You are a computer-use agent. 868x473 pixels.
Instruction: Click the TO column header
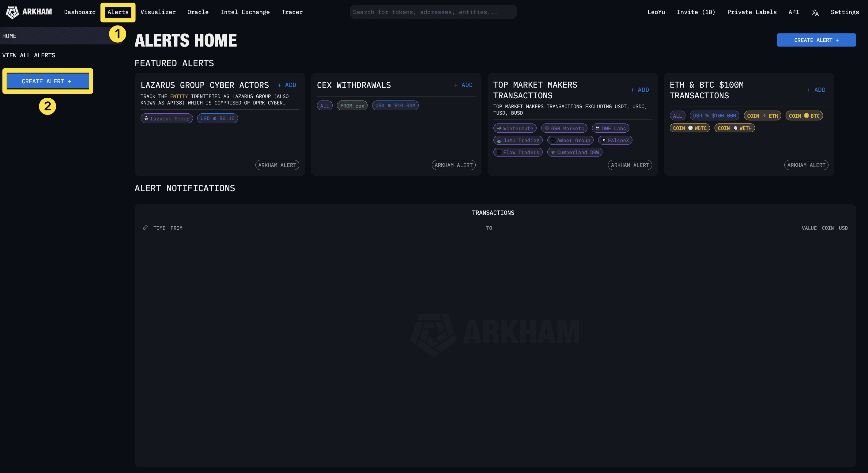coord(489,228)
